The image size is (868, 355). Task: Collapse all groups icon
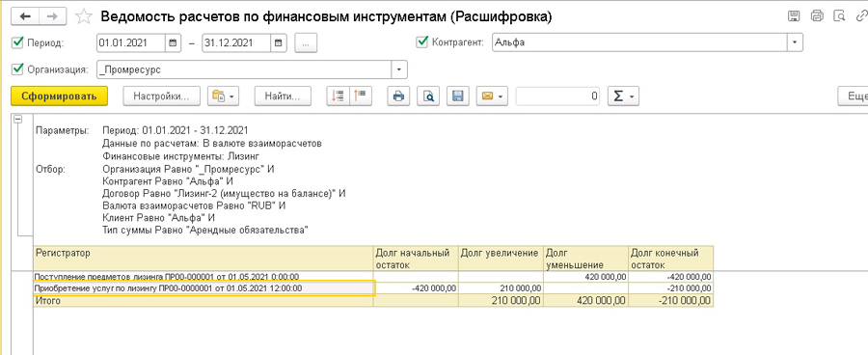362,96
